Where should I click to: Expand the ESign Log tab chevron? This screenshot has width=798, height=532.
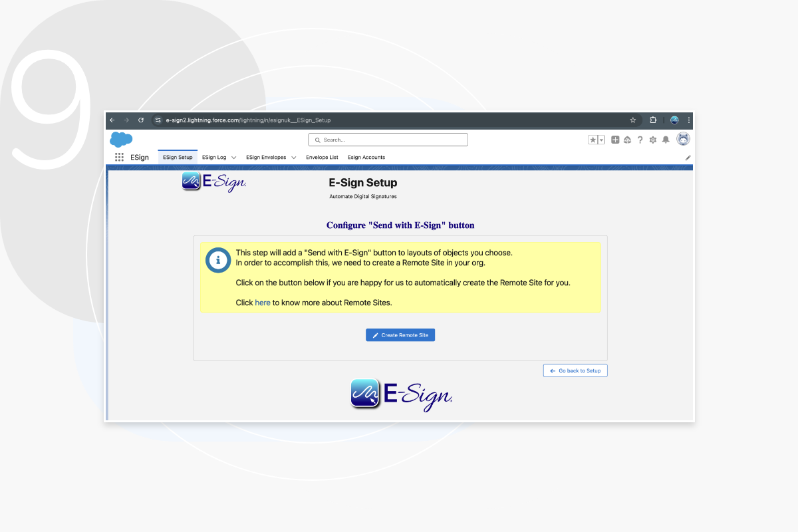tap(233, 158)
